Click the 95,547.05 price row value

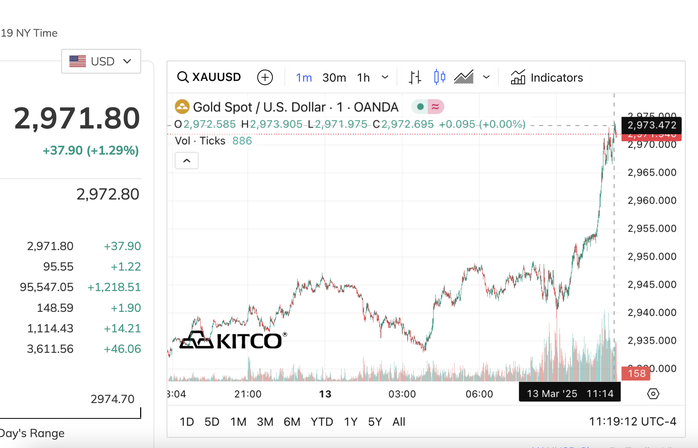(46, 287)
